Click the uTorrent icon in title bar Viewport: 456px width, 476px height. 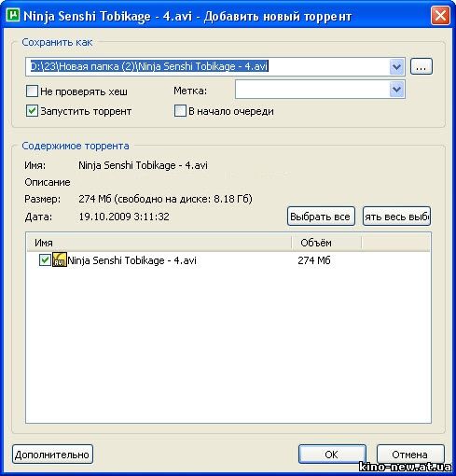(12, 15)
